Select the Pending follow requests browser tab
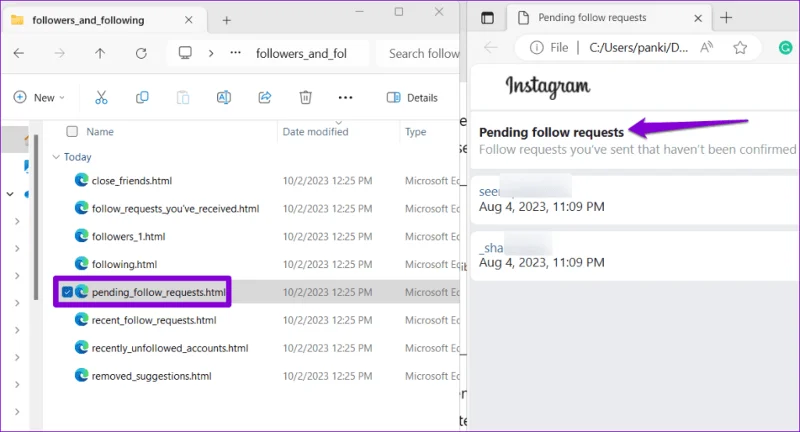The width and height of the screenshot is (800, 432). (x=609, y=18)
